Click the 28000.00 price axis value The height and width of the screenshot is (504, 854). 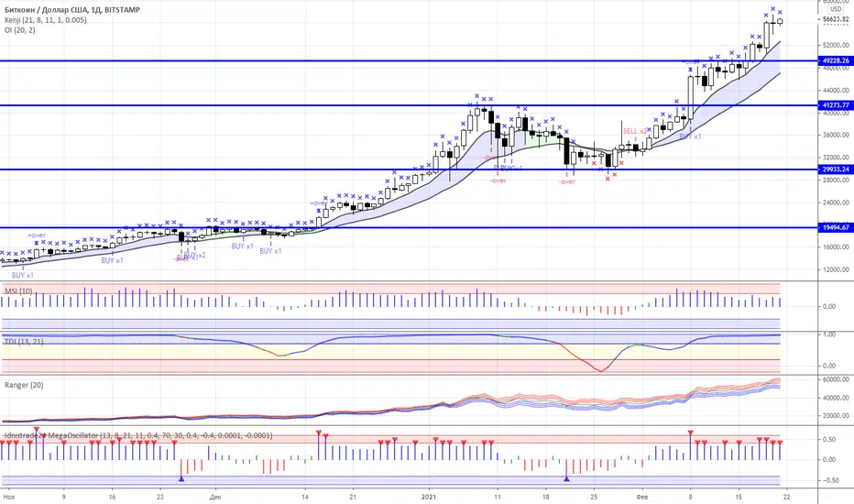pyautogui.click(x=836, y=181)
